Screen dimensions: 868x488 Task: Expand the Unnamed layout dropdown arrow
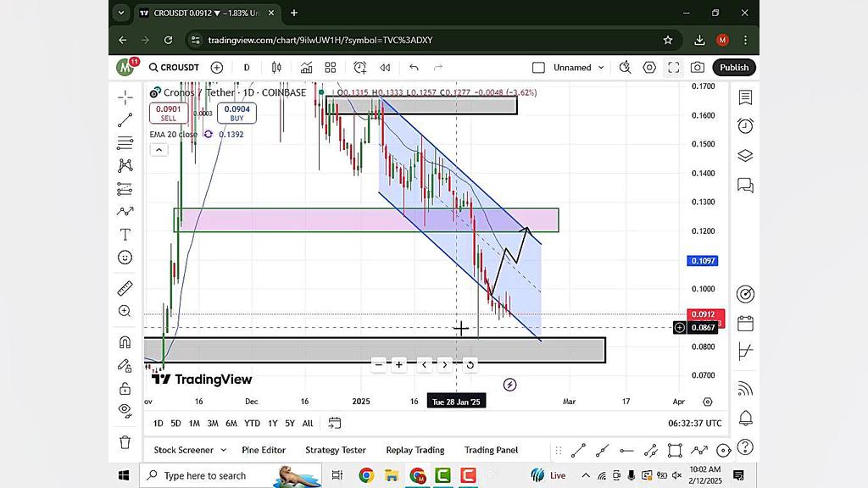coord(601,68)
